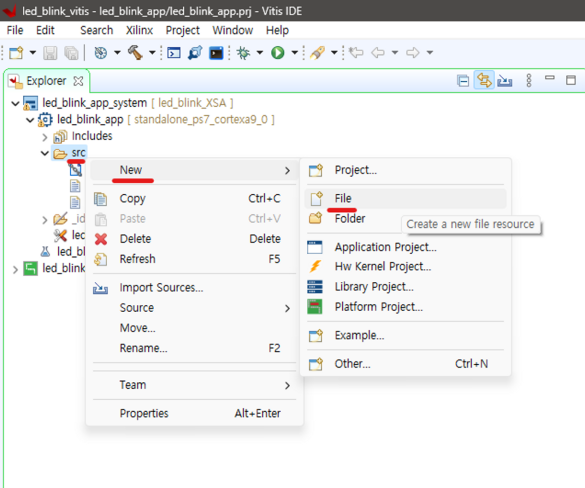Choose Copy in the context menu
Image resolution: width=585 pixels, height=488 pixels.
coord(194,199)
